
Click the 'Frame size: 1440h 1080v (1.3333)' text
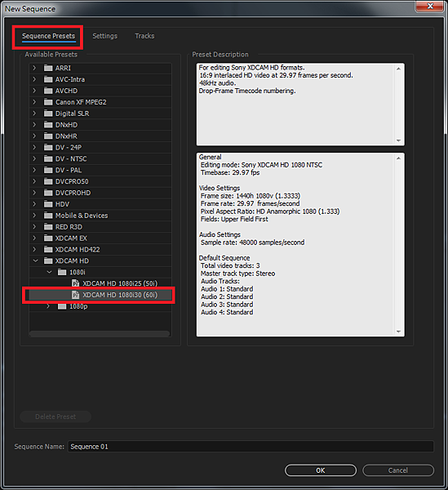(x=250, y=196)
